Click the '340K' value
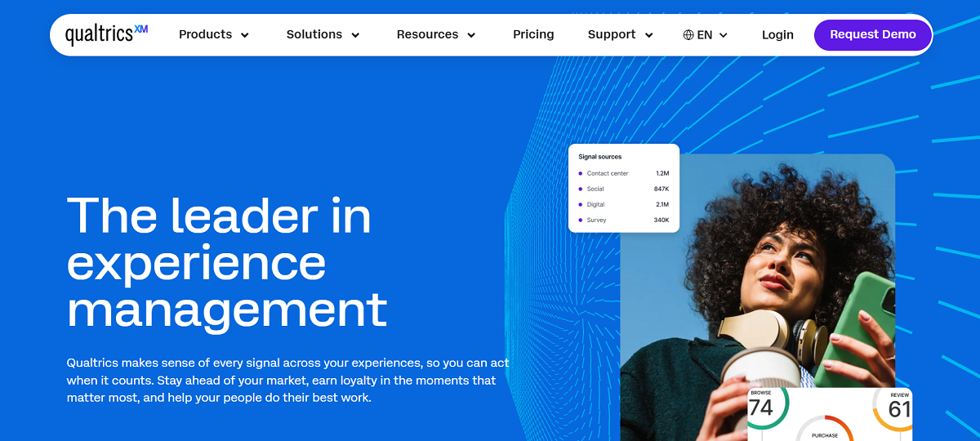 coord(661,220)
